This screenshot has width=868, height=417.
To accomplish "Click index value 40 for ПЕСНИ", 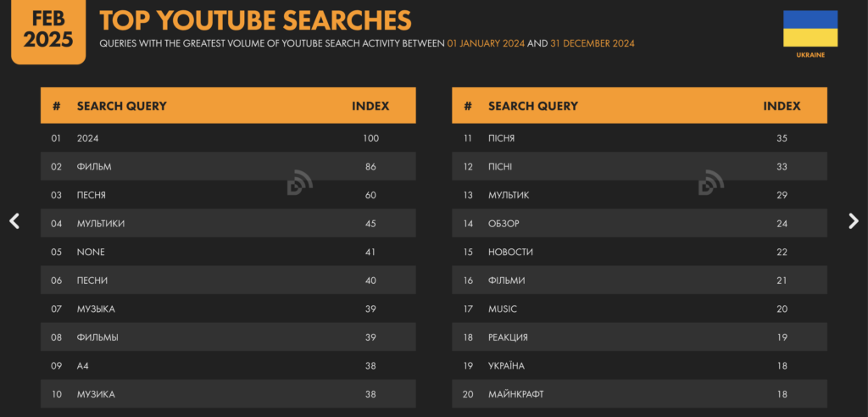I will point(371,281).
